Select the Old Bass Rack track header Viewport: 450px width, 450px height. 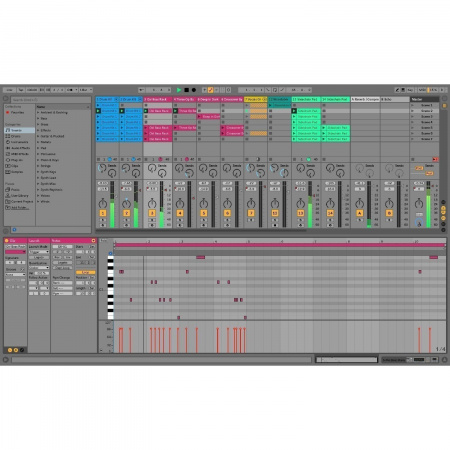(x=158, y=99)
